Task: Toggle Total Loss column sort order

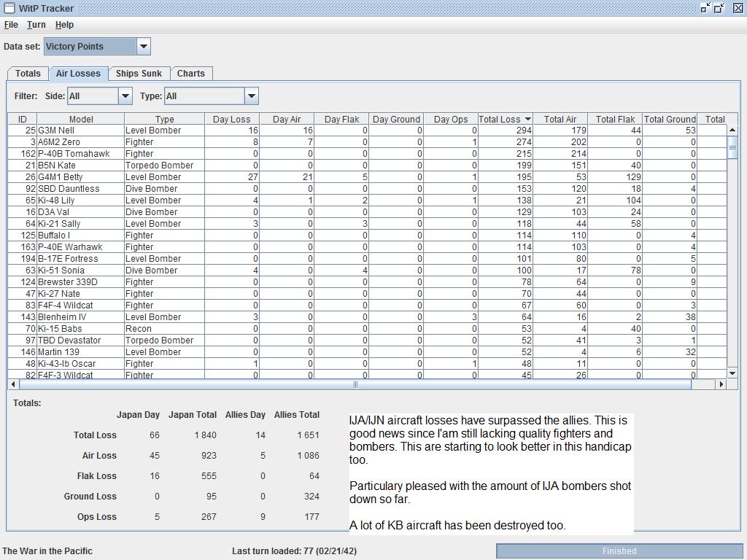Action: [505, 119]
